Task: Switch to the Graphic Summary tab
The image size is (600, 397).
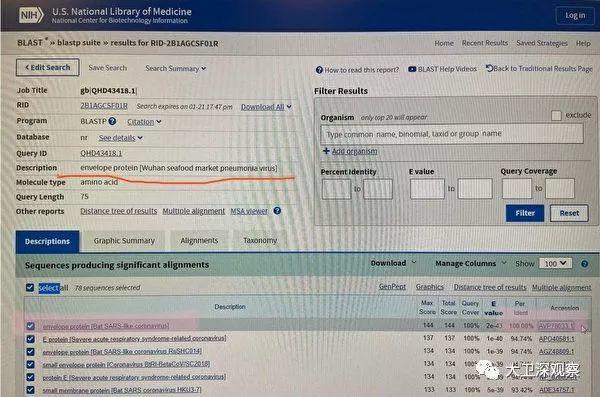Action: (x=124, y=241)
